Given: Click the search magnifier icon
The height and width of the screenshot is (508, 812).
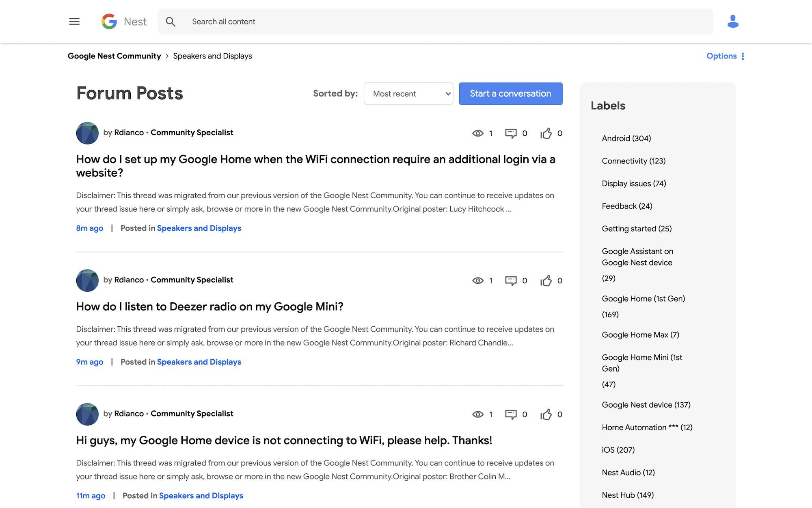Looking at the screenshot, I should pos(171,22).
